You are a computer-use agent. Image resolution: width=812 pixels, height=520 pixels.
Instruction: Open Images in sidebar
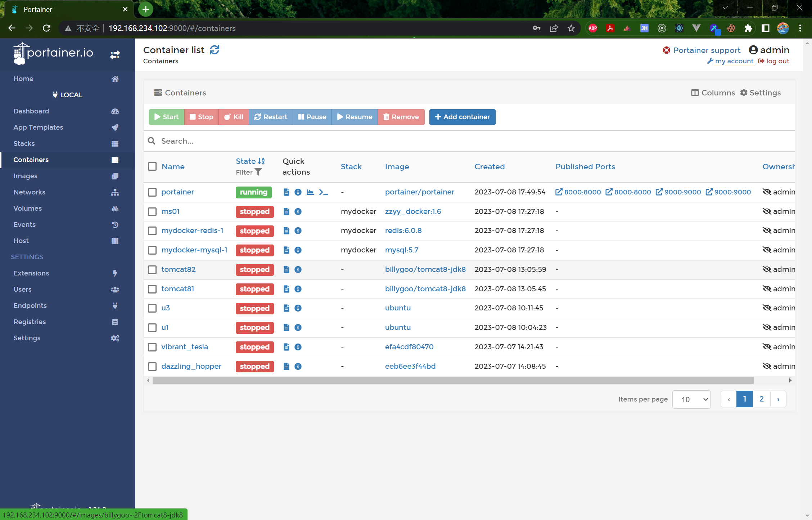67,176
